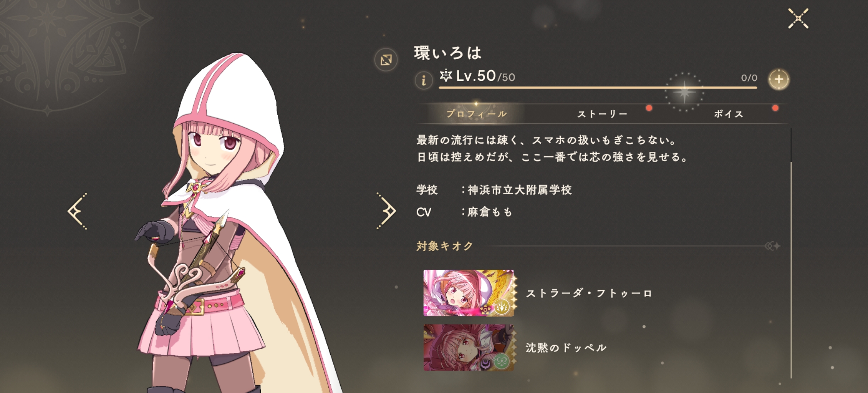
Task: Tap the gold plus button beside 0/0
Action: pyautogui.click(x=778, y=79)
